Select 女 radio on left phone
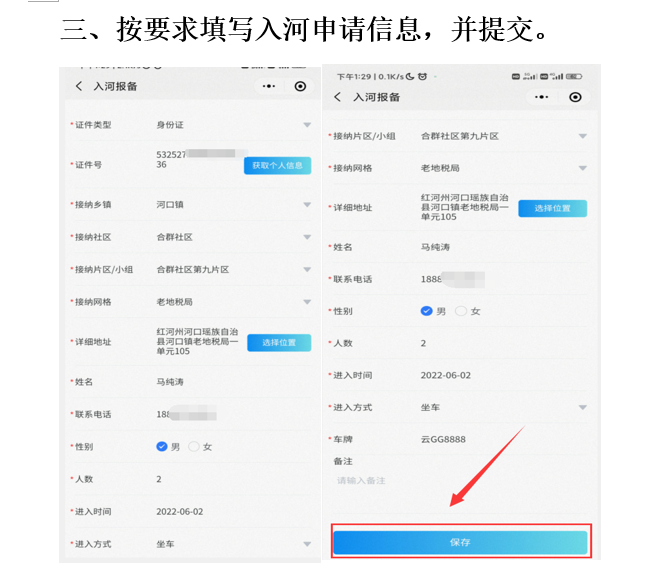The height and width of the screenshot is (579, 653). click(x=194, y=447)
